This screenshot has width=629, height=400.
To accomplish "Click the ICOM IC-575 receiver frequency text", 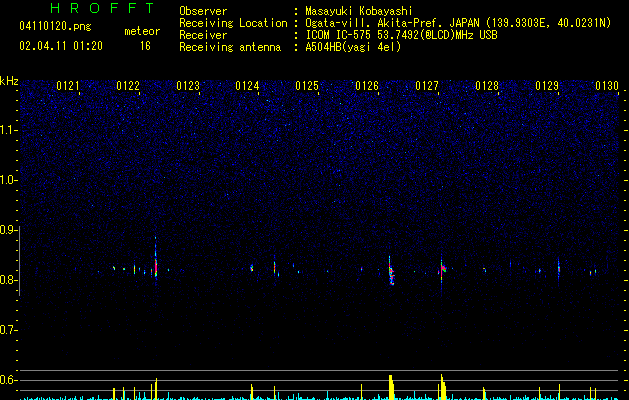I will pyautogui.click(x=402, y=35).
